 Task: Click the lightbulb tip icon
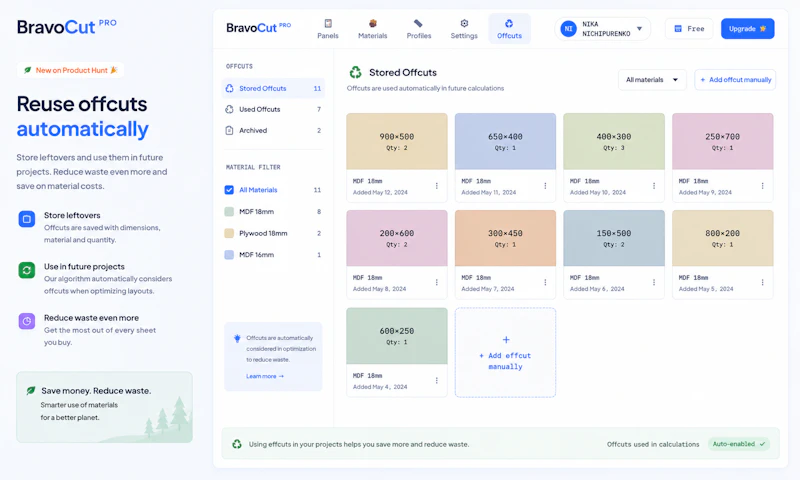tap(237, 338)
